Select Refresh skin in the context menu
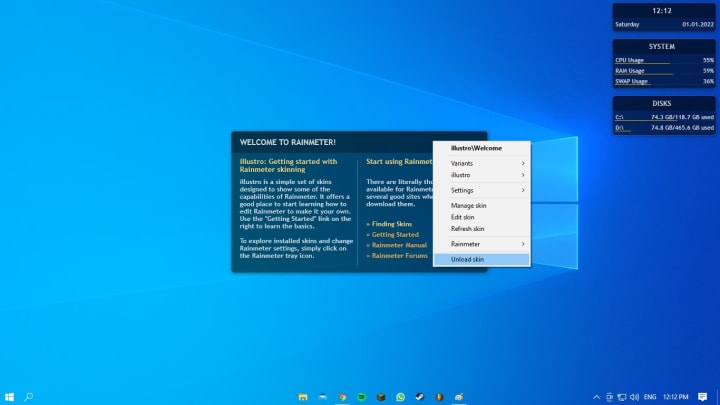This screenshot has width=720, height=405. coord(481,228)
